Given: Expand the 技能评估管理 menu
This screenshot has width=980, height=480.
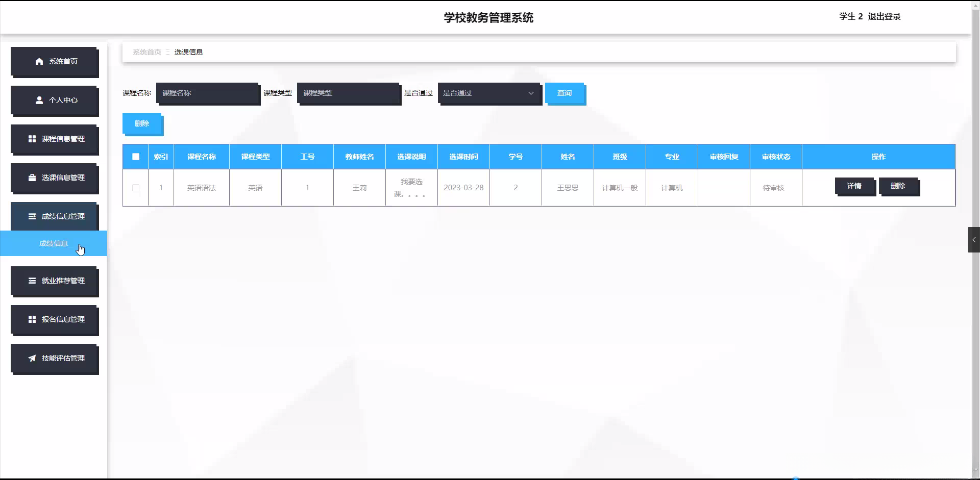Looking at the screenshot, I should coord(54,358).
